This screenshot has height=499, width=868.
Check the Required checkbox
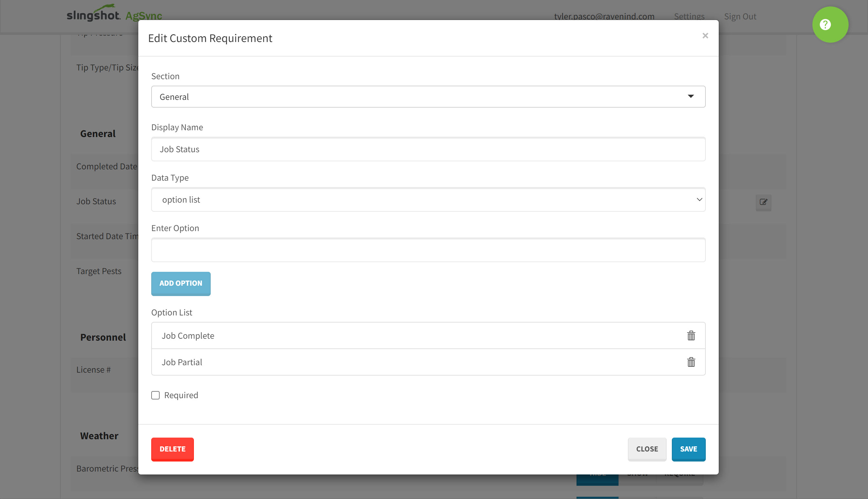(155, 395)
